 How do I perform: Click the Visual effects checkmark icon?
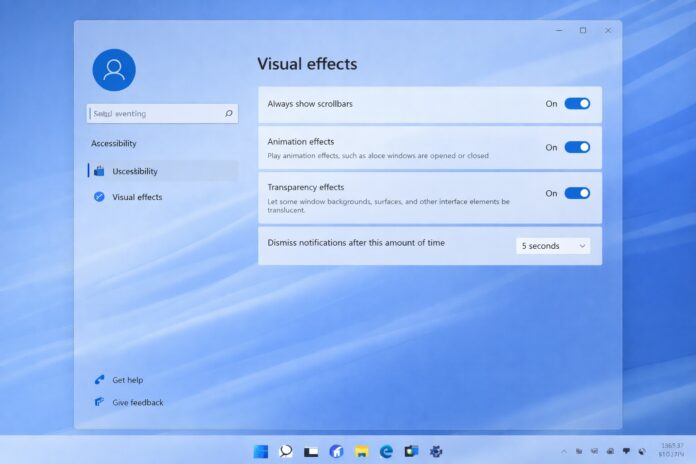(x=99, y=197)
